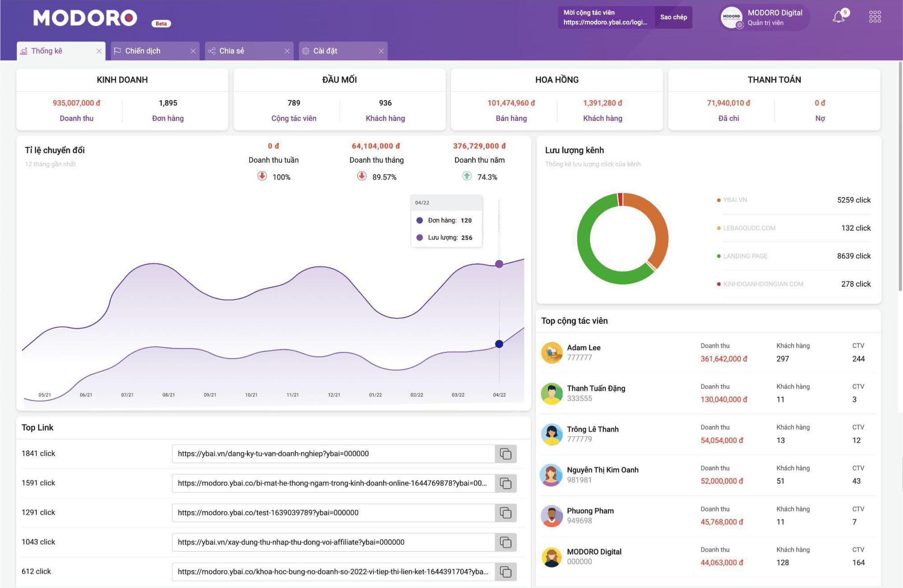
Task: Click the 935,007,000 đ revenue value
Action: [x=76, y=103]
